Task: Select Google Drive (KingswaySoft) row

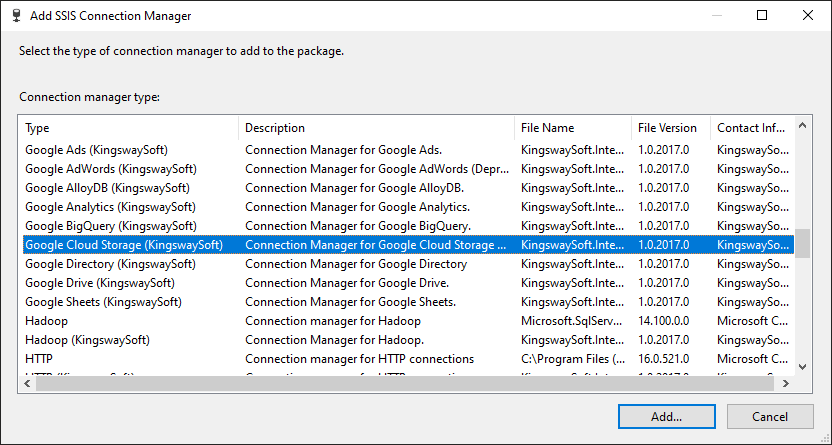Action: 408,283
